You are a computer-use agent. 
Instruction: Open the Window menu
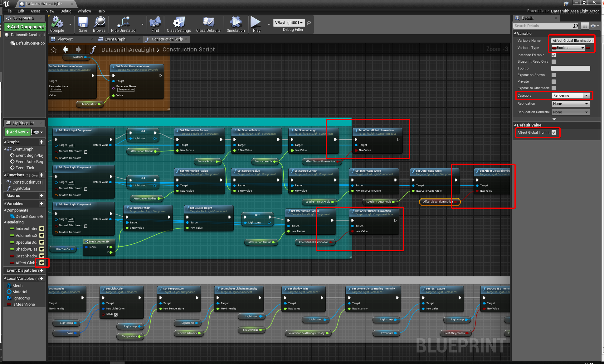[84, 11]
